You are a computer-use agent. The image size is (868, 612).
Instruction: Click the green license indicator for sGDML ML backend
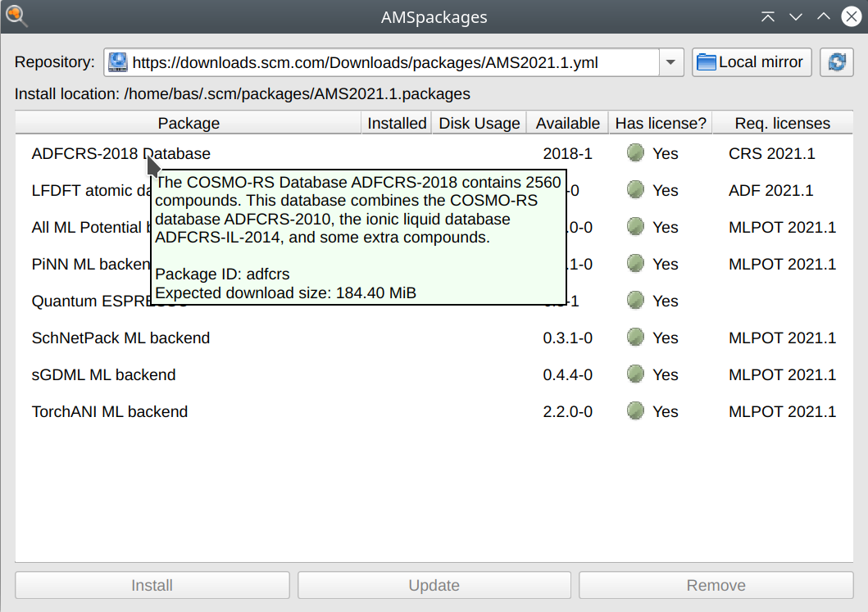(x=635, y=374)
